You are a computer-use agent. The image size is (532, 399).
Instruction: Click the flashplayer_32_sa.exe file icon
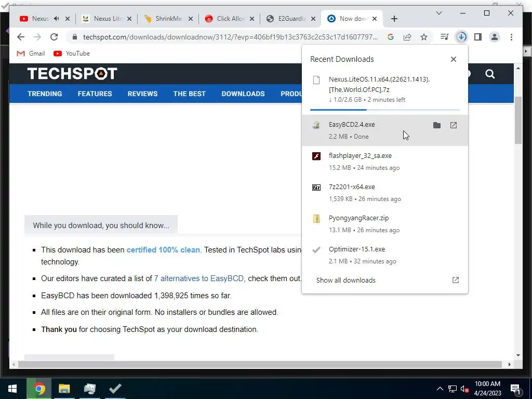316,156
